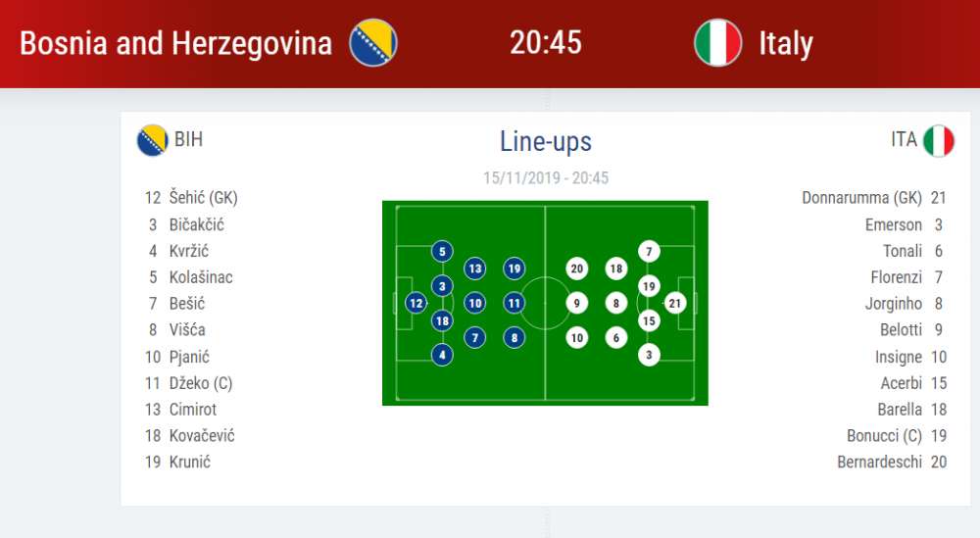Click the Italy flag icon in header
Image resolution: width=980 pixels, height=538 pixels.
tap(717, 42)
